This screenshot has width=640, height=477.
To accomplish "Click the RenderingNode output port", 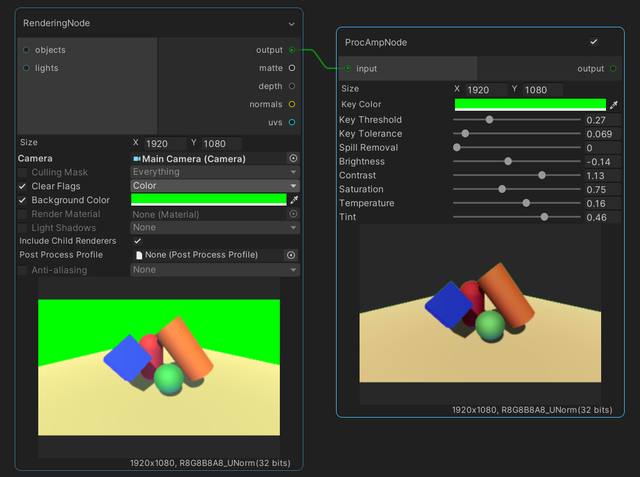I will (291, 49).
